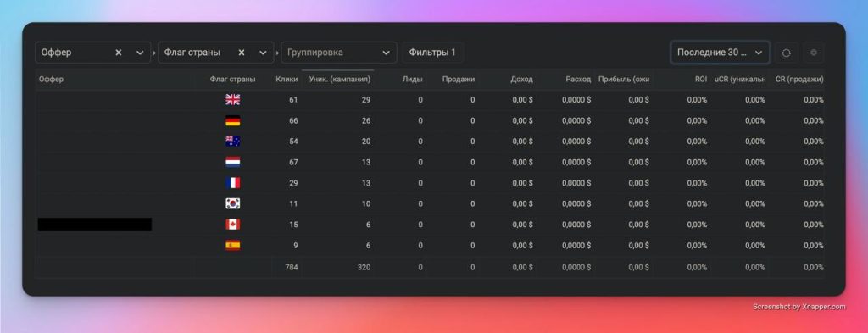Image resolution: width=868 pixels, height=333 pixels.
Task: Click the South Korea flag icon
Action: point(232,203)
